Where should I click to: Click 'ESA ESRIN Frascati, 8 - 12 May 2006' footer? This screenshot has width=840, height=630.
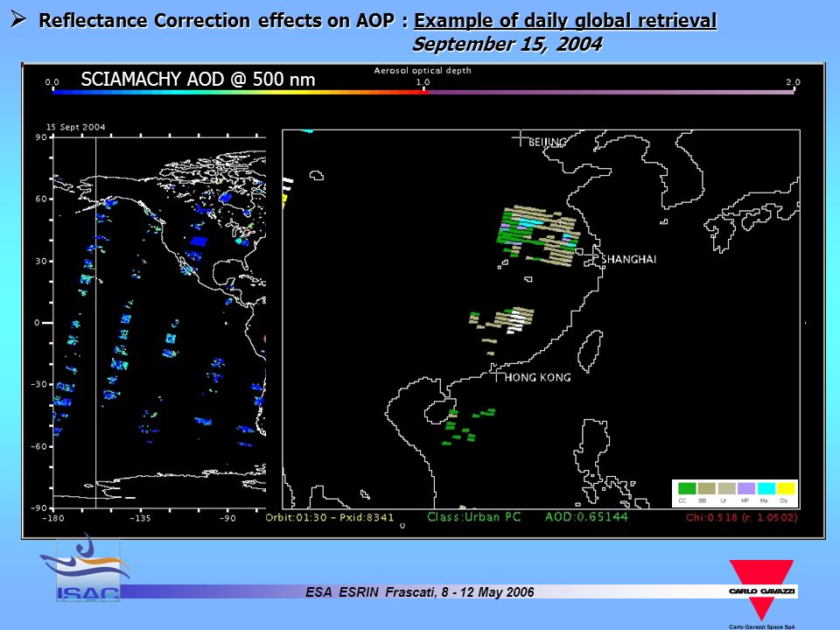(419, 592)
